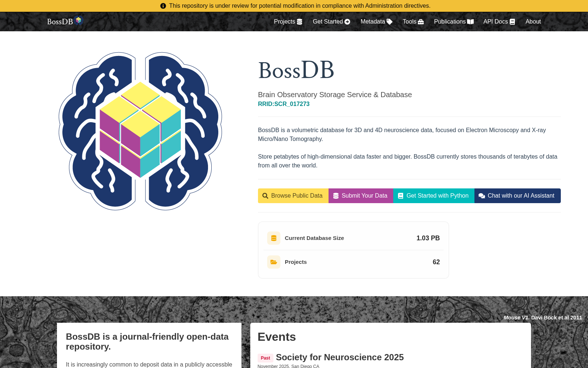Click the chat bubbles icon on AI Assistant button
The width and height of the screenshot is (588, 368).
coord(482,196)
